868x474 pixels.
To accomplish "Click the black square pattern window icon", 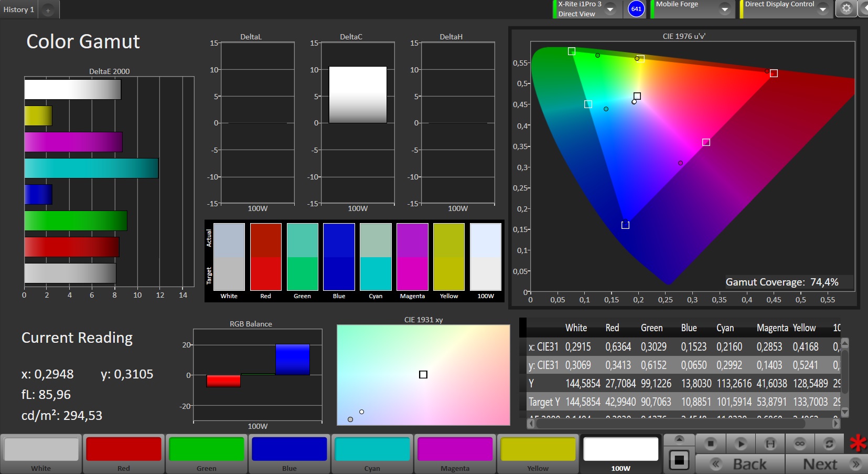I will (x=679, y=460).
